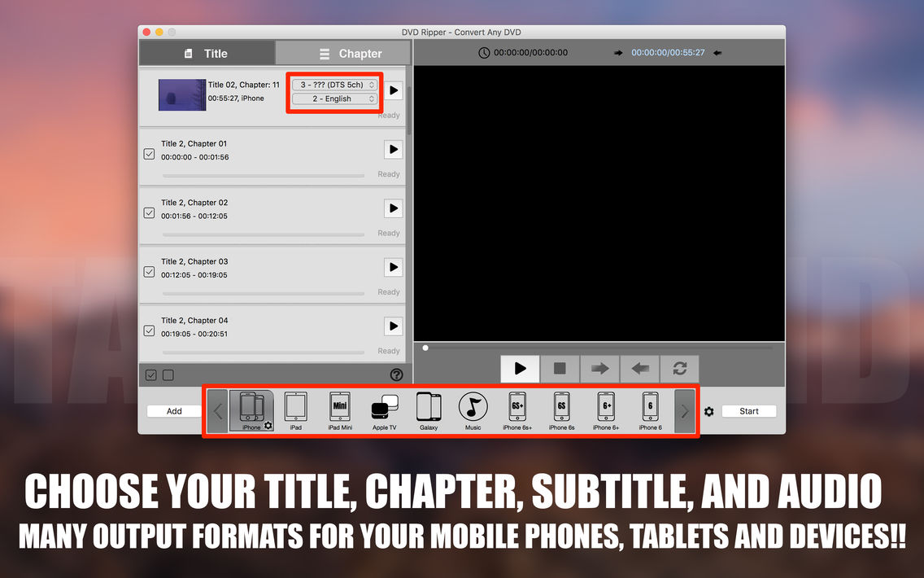Open settings gear beside Start
The height and width of the screenshot is (578, 924).
[x=709, y=411]
